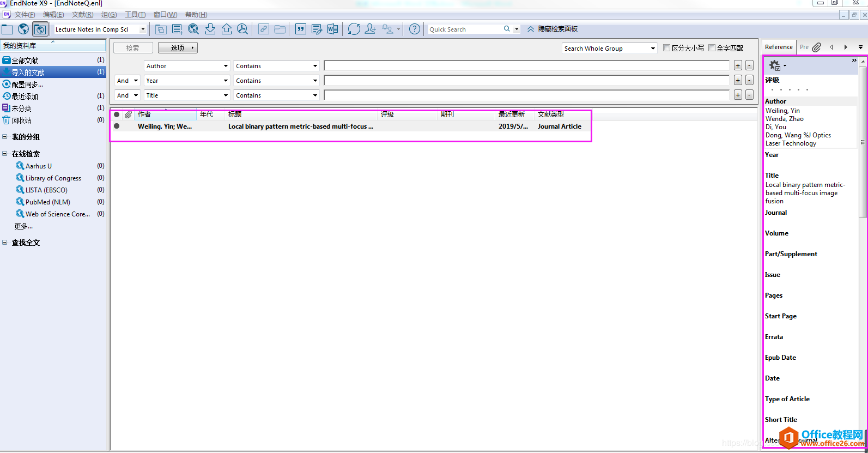
Task: Open the 编辑(E) menu
Action: [53, 15]
